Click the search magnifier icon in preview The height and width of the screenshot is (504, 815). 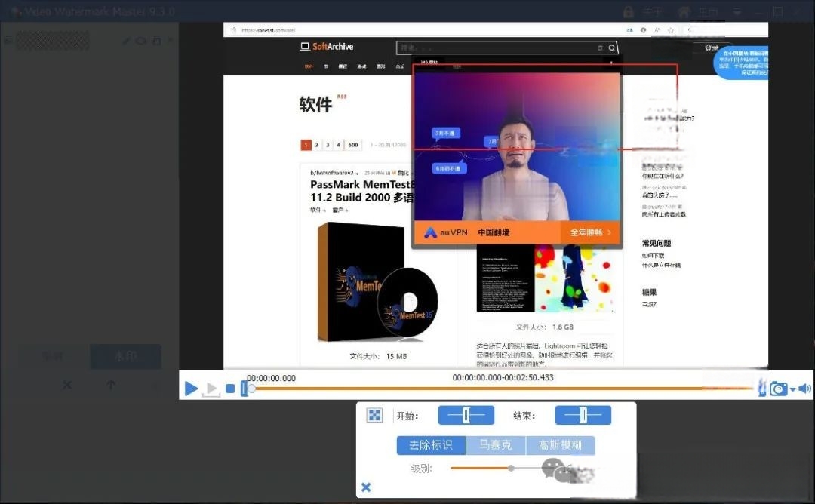pyautogui.click(x=612, y=48)
